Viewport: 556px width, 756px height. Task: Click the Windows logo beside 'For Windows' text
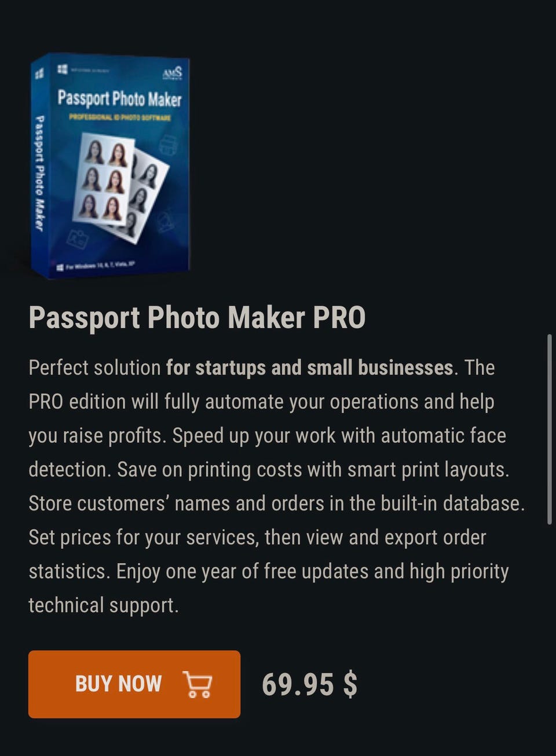point(60,267)
